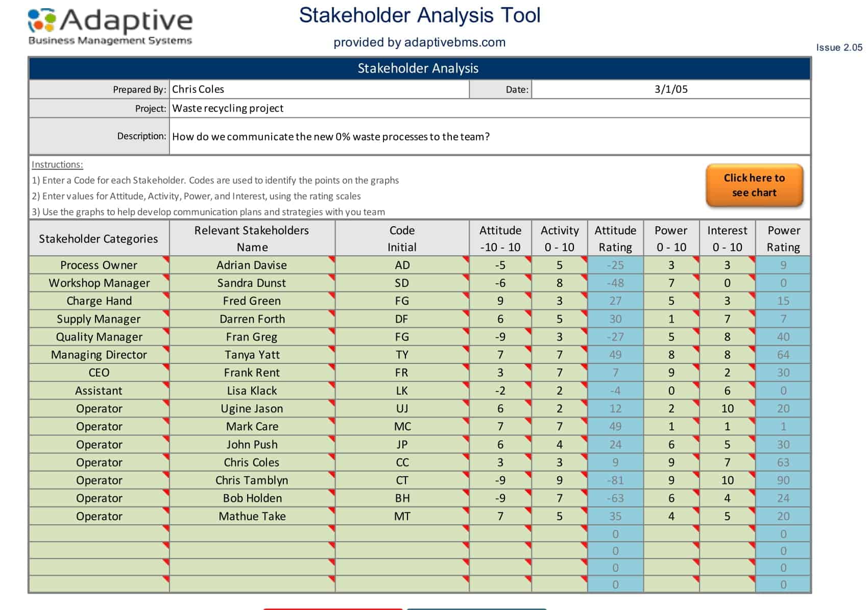Select the name cell 'Darren Forth'
This screenshot has height=610, width=868.
point(252,319)
